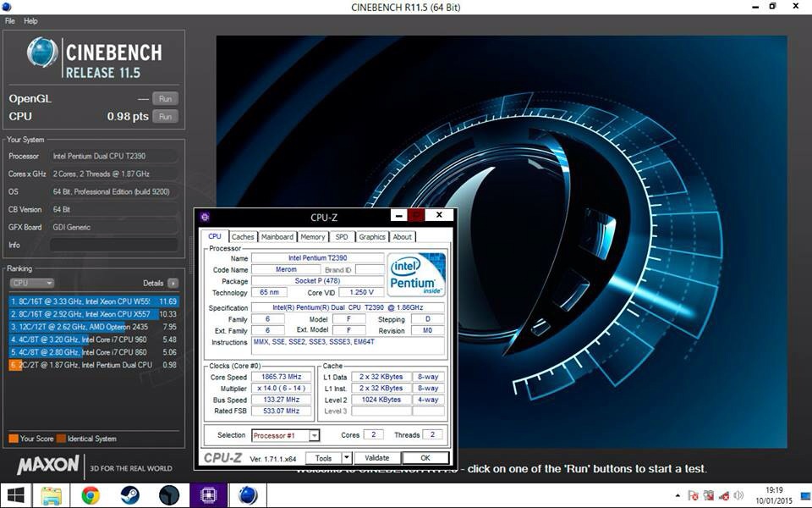Screen dimensions: 812x508
Task: Switch to CPU-Z taskbar icon
Action: point(208,495)
